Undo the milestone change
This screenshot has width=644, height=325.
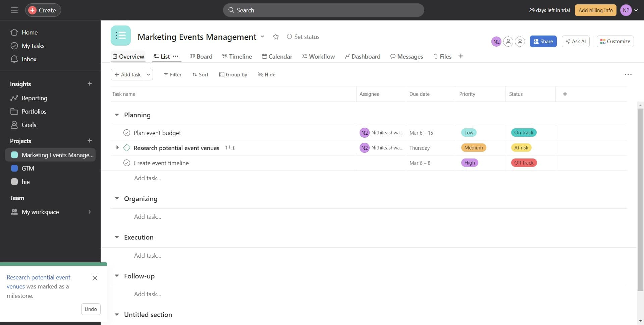click(91, 309)
